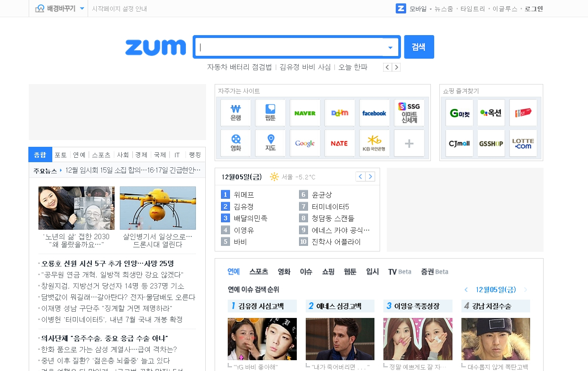Go to previous weather city arrow
Image resolution: width=588 pixels, height=371 pixels.
(x=360, y=177)
